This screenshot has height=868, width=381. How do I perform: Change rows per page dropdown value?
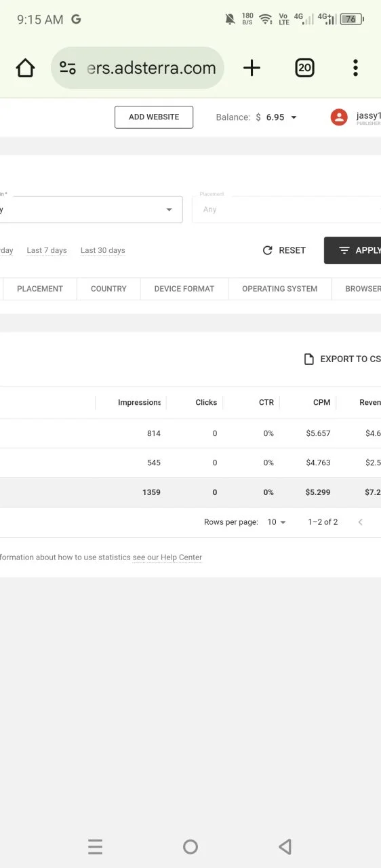(277, 522)
